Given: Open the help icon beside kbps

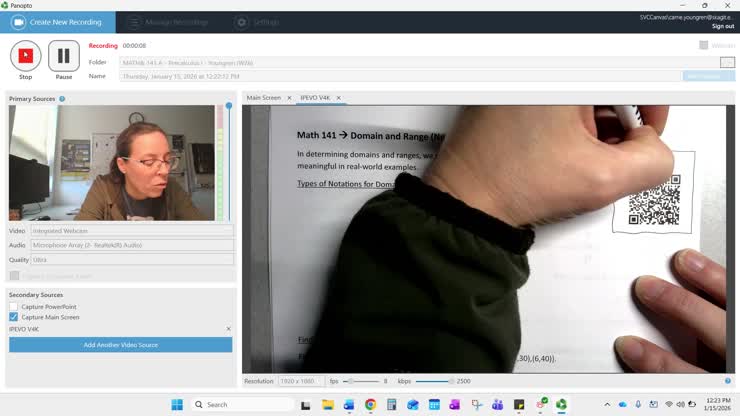Looking at the screenshot, I should click(x=728, y=381).
